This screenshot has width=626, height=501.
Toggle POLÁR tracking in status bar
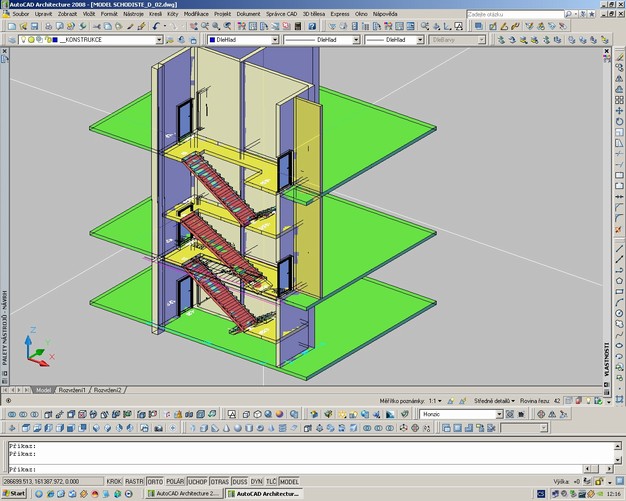174,481
